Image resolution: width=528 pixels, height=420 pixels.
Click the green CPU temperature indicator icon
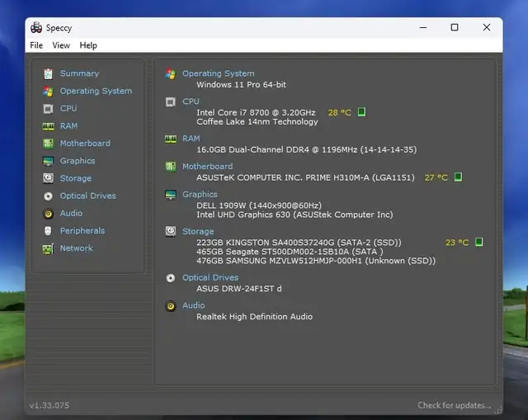coord(361,112)
